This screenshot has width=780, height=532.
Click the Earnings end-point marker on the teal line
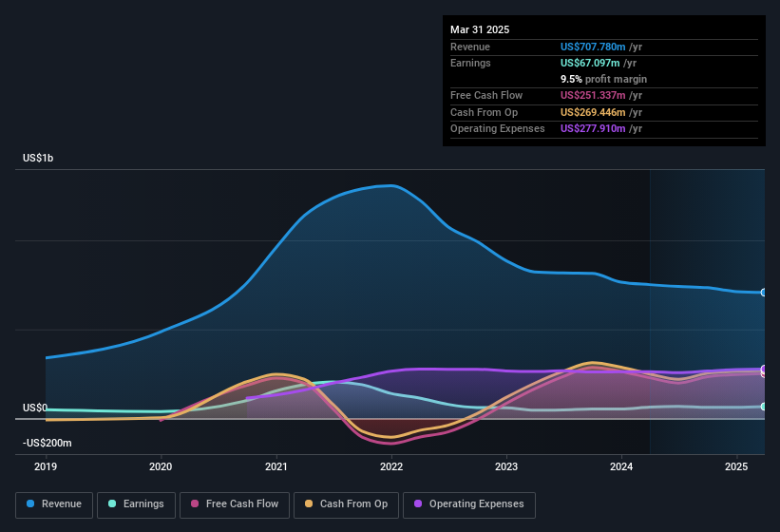(764, 407)
